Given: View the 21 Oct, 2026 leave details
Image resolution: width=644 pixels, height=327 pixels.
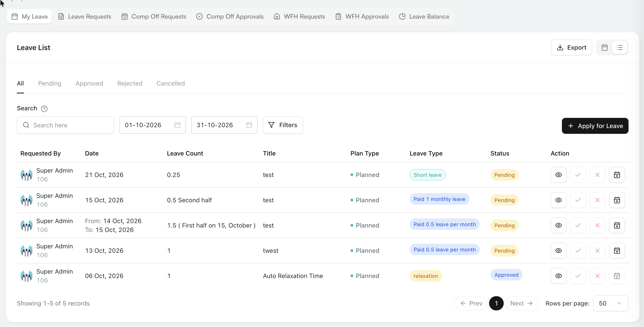Looking at the screenshot, I should tap(558, 175).
